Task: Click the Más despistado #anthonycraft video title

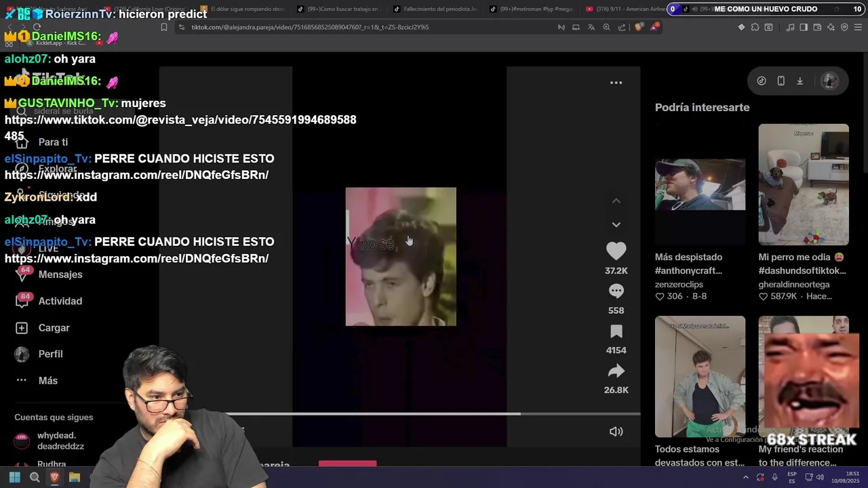Action: coord(689,264)
